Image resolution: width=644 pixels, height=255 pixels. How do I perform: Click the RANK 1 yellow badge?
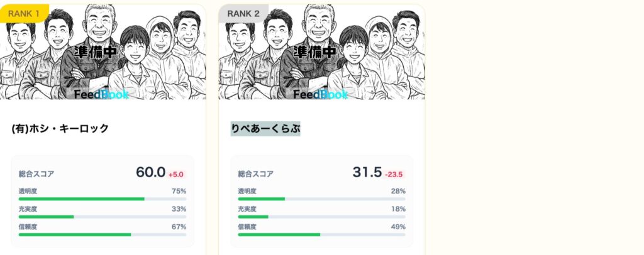[24, 13]
